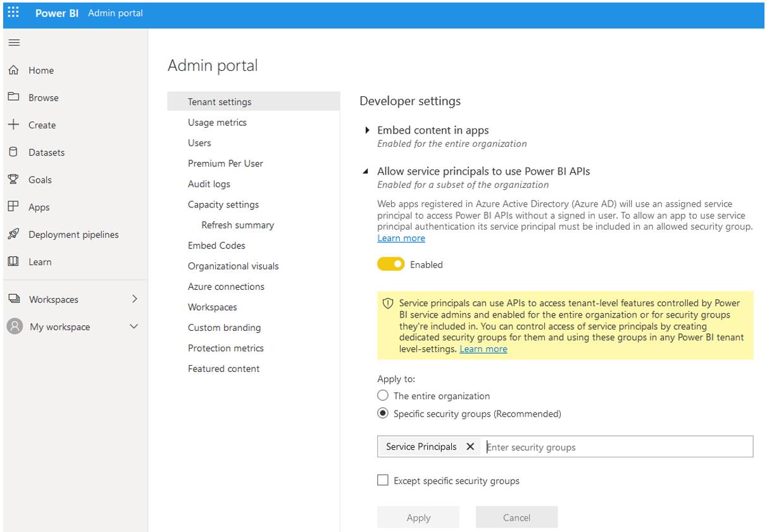The height and width of the screenshot is (532, 767).
Task: Click 'Enabled for a subset' status text
Action: [463, 185]
